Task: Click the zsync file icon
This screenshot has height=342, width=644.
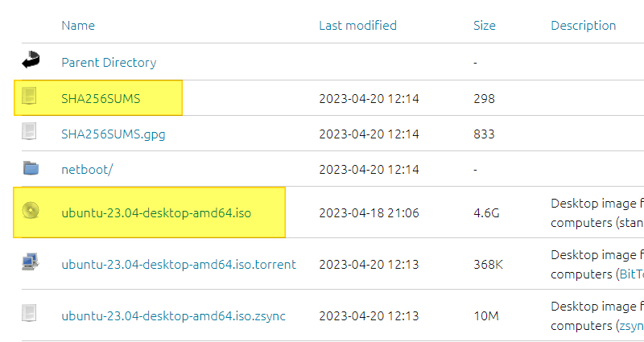Action: (x=30, y=313)
